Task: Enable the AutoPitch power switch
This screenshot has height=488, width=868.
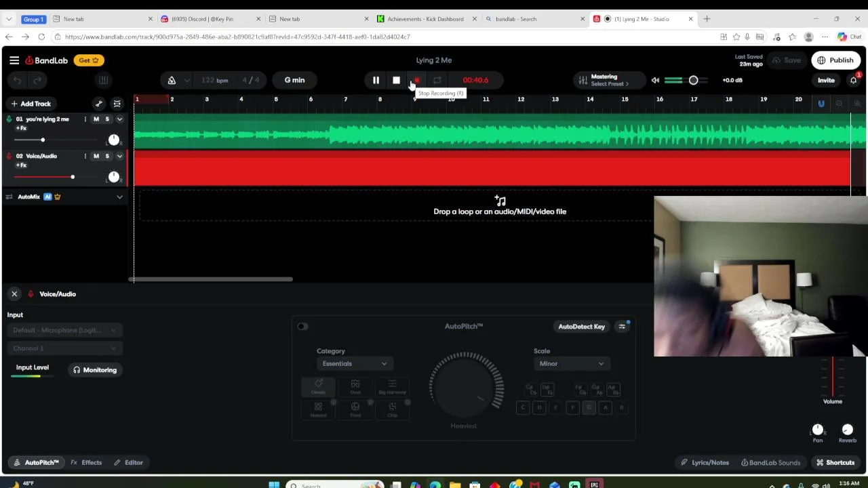Action: coord(302,327)
